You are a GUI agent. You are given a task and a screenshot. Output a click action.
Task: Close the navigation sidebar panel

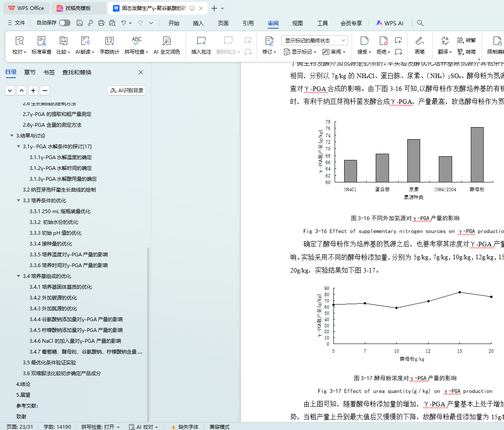coord(141,72)
